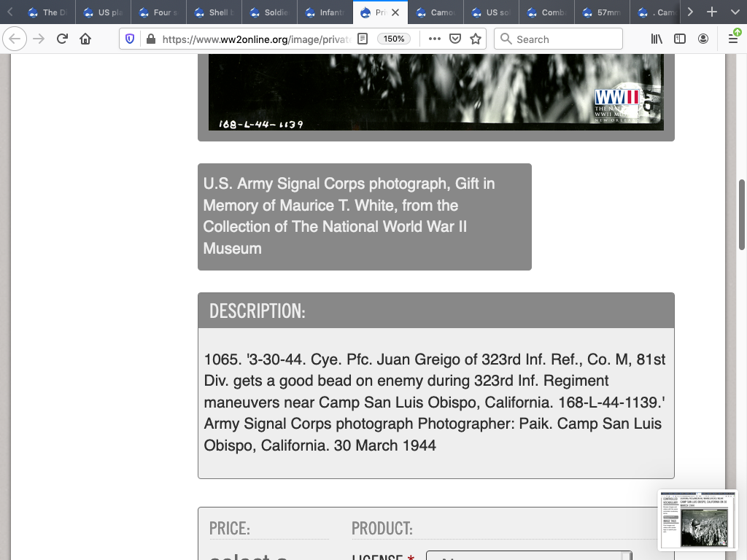Switch to the 'Four s' tab
This screenshot has height=560, width=747.
(159, 12)
